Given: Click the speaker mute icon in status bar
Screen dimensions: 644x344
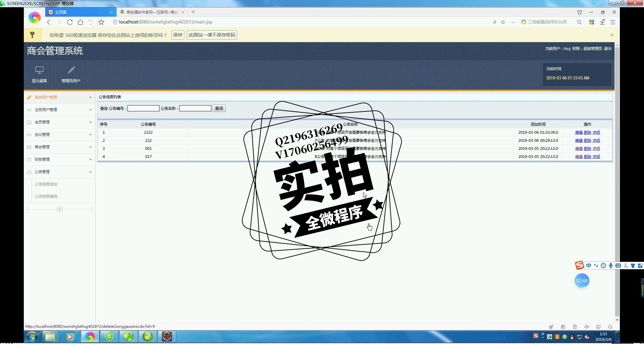Looking at the screenshot, I should (x=587, y=327).
